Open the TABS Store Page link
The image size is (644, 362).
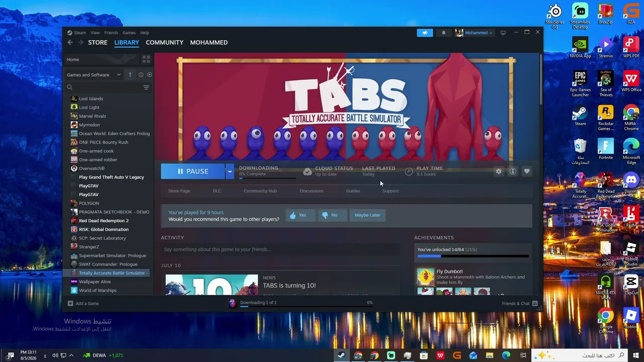pos(179,191)
